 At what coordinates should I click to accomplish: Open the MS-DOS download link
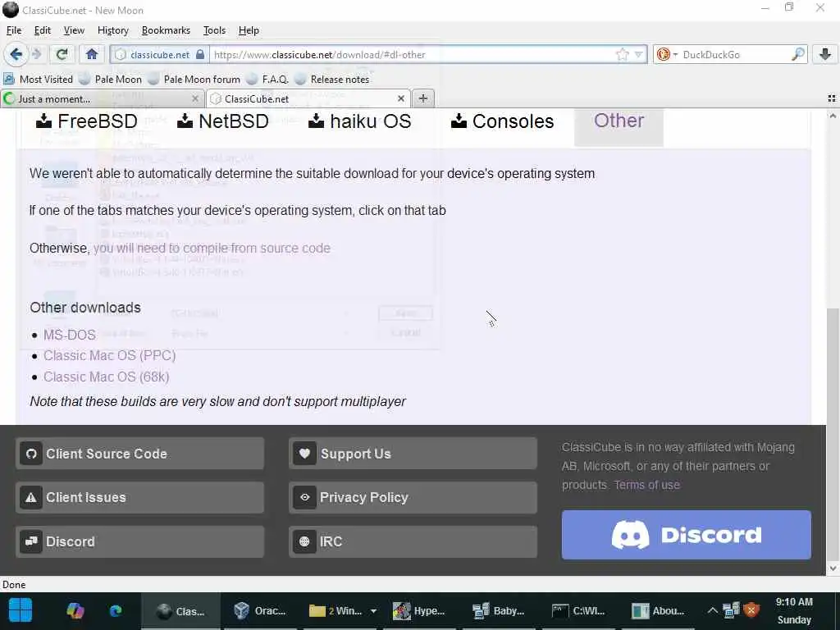[x=69, y=335]
